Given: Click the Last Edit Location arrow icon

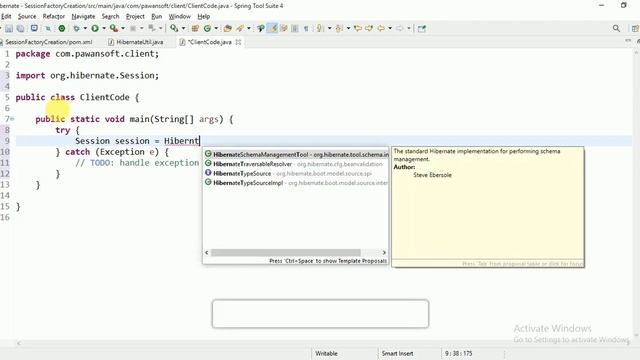Looking at the screenshot, I should point(358,28).
